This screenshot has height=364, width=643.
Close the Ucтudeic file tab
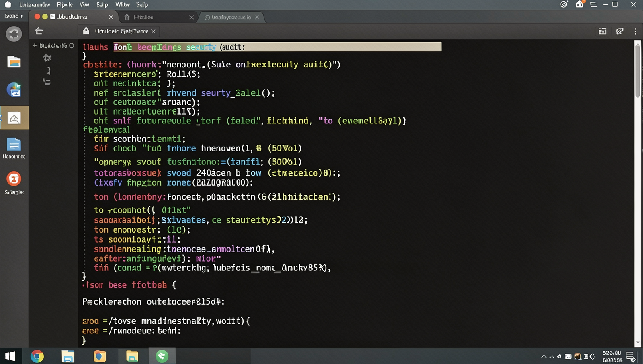point(153,31)
